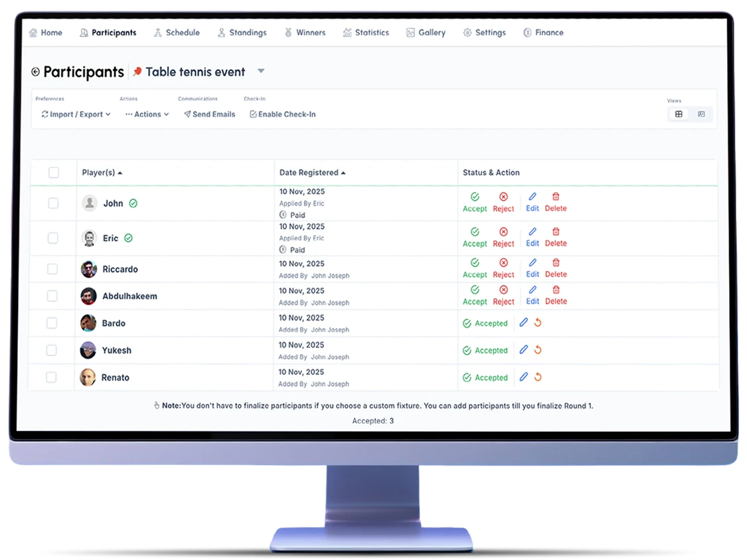This screenshot has width=747, height=560.
Task: Check the box for Bardo
Action: click(51, 323)
